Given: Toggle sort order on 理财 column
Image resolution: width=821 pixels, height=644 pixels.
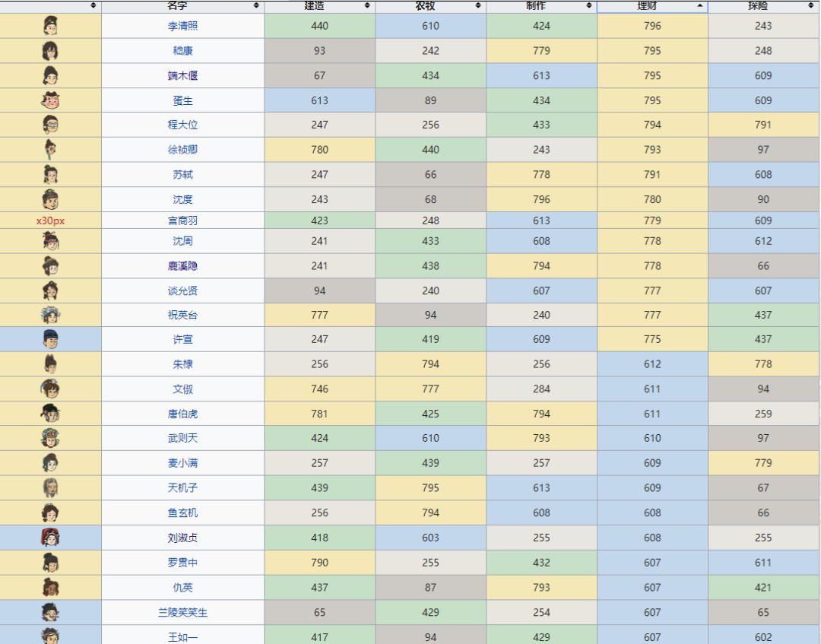Looking at the screenshot, I should 652,5.
